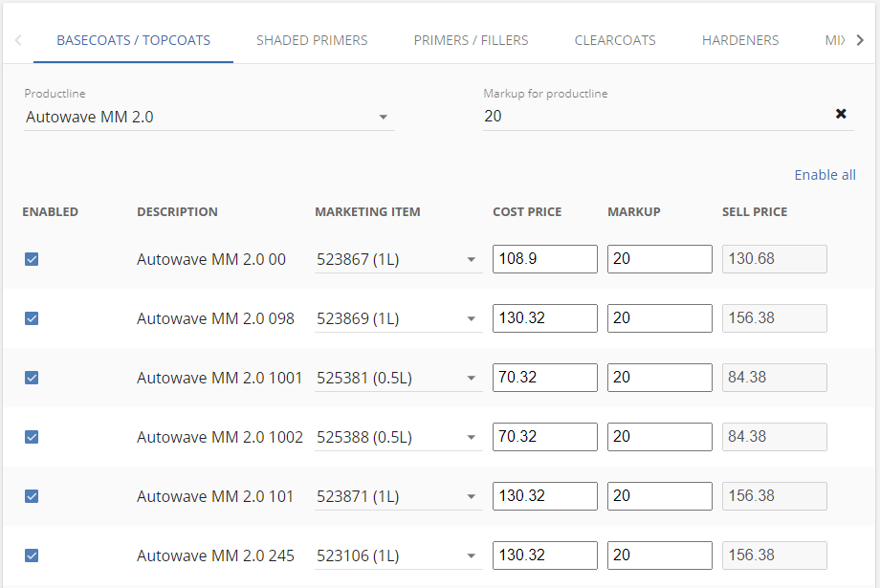
Task: Select the Basecoats / Topcoats tab
Action: pos(134,40)
